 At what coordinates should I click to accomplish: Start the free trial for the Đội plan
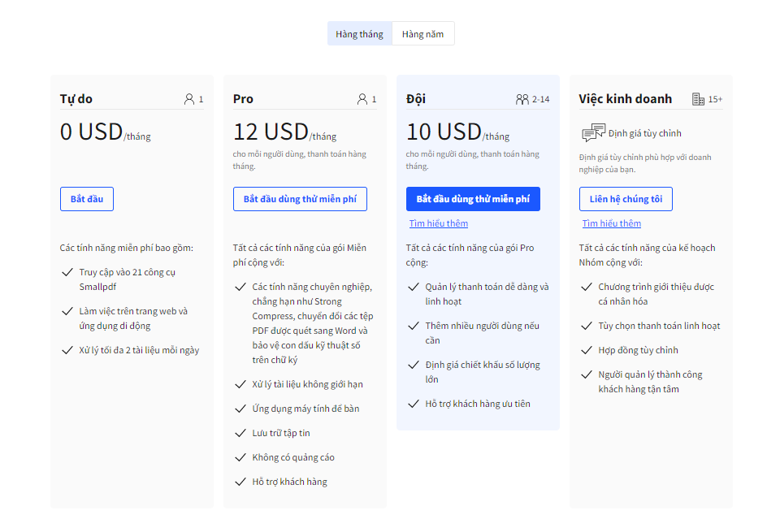pos(473,199)
